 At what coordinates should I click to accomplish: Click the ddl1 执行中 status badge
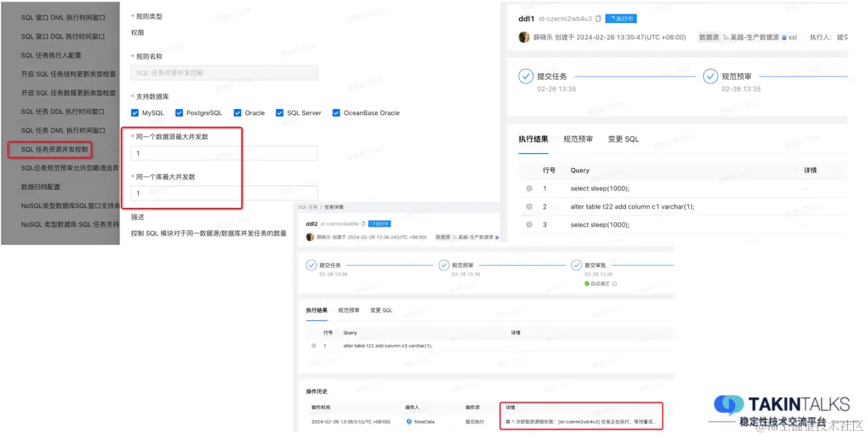coord(621,19)
